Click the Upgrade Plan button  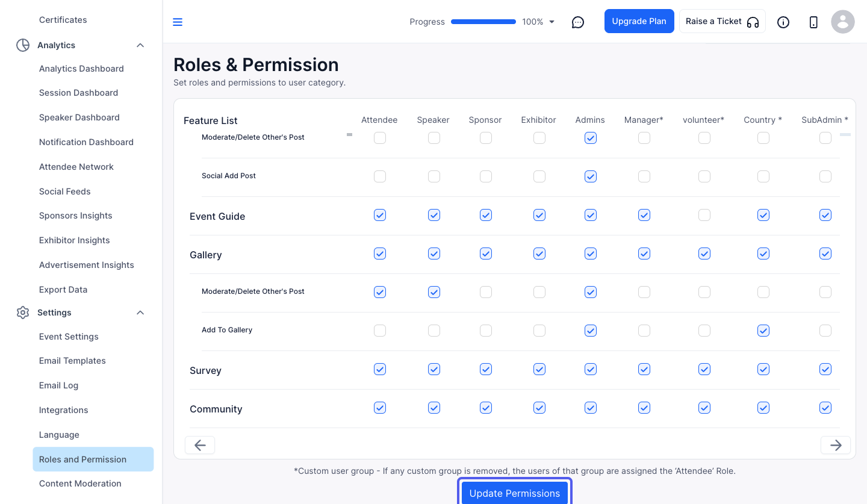pos(639,21)
